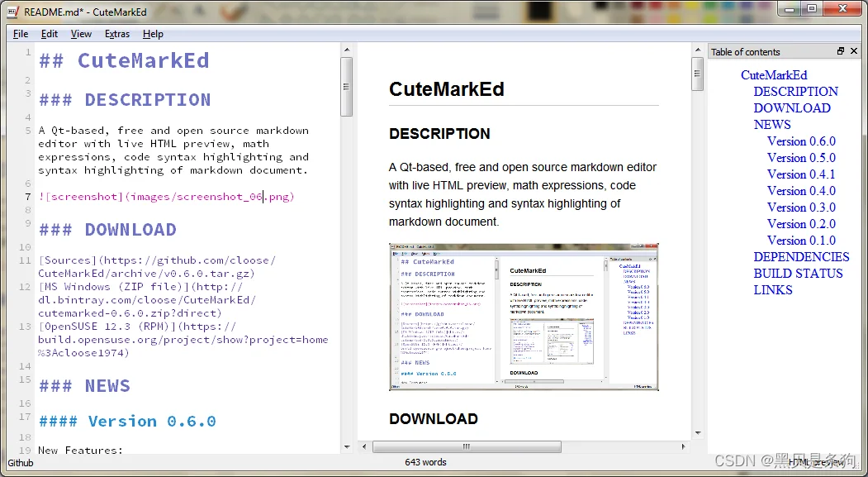
Task: Jump to DEPENDENCIES in table of contents
Action: (x=801, y=257)
